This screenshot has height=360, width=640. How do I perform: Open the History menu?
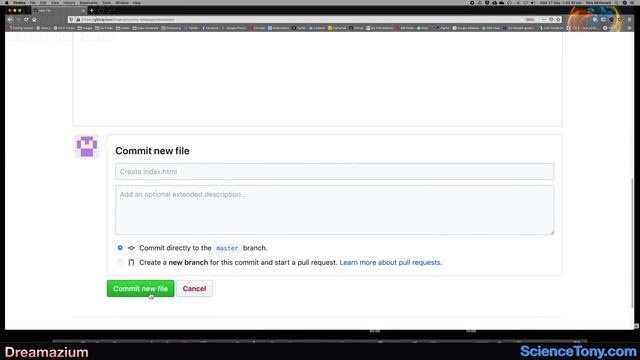point(69,2)
